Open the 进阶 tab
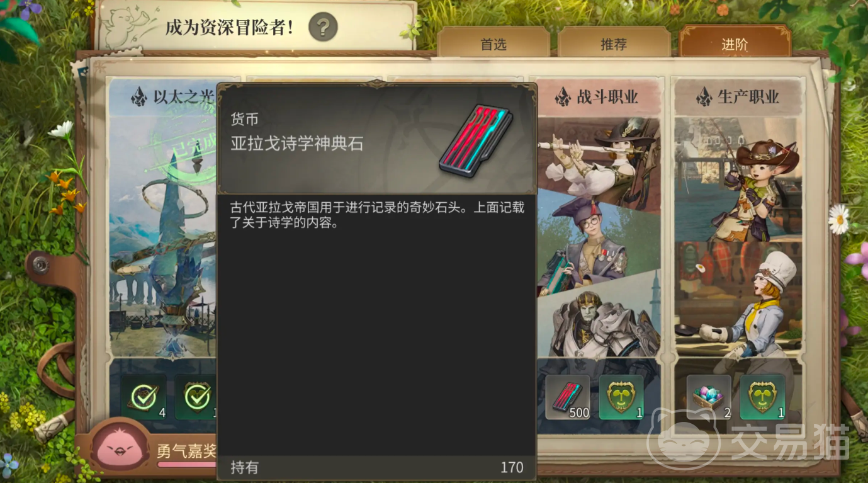The image size is (868, 483). click(735, 44)
